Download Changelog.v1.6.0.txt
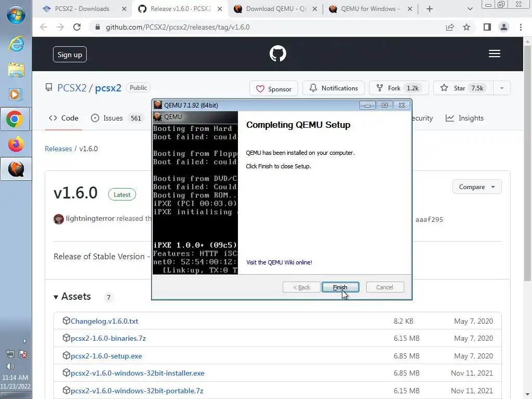 pos(104,321)
